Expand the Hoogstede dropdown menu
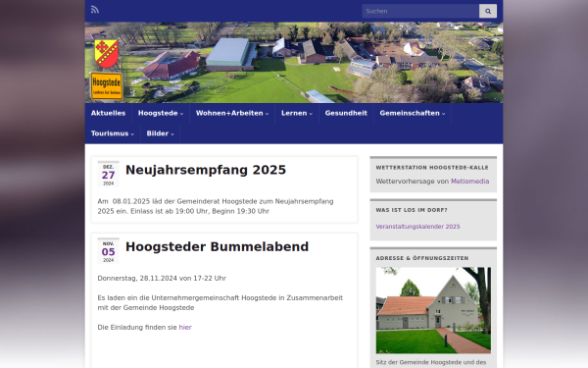Screen dimensions: 588x368 click(x=161, y=113)
